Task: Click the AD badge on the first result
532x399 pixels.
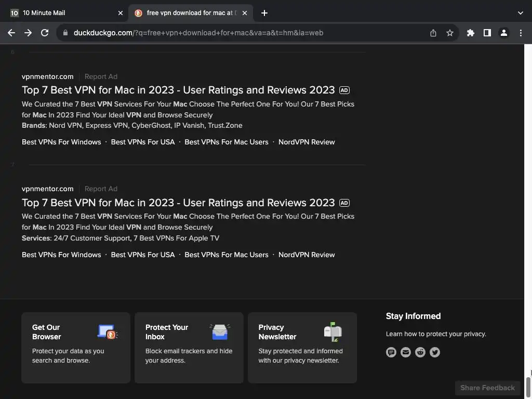Action: tap(344, 90)
